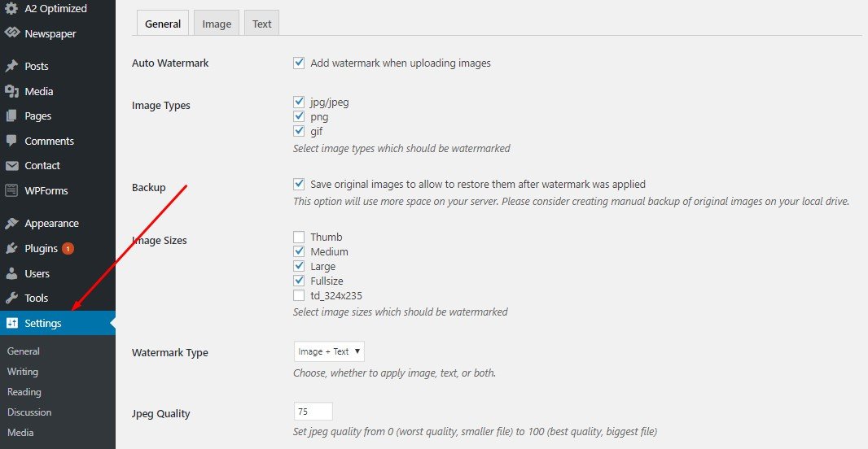The image size is (868, 449).
Task: Open the Writing settings submenu link
Action: pyautogui.click(x=23, y=372)
